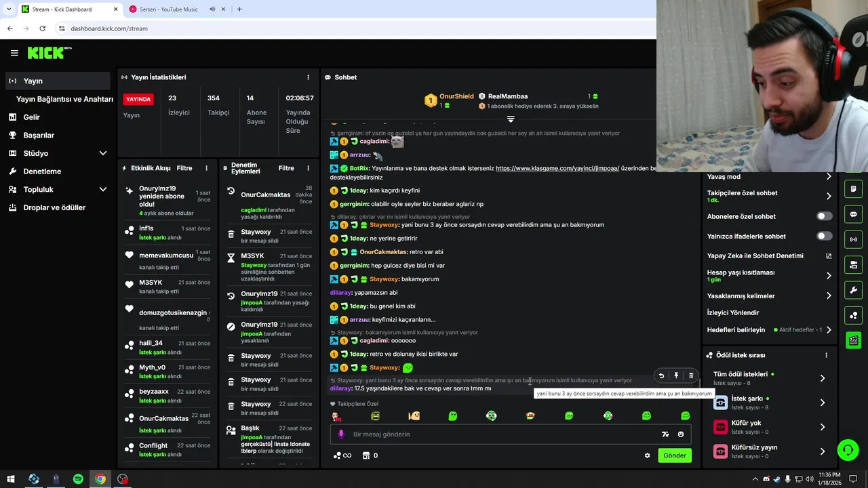Mute the YouTube Music tab speaker icon
Screen dimensions: 868x488
point(212,9)
